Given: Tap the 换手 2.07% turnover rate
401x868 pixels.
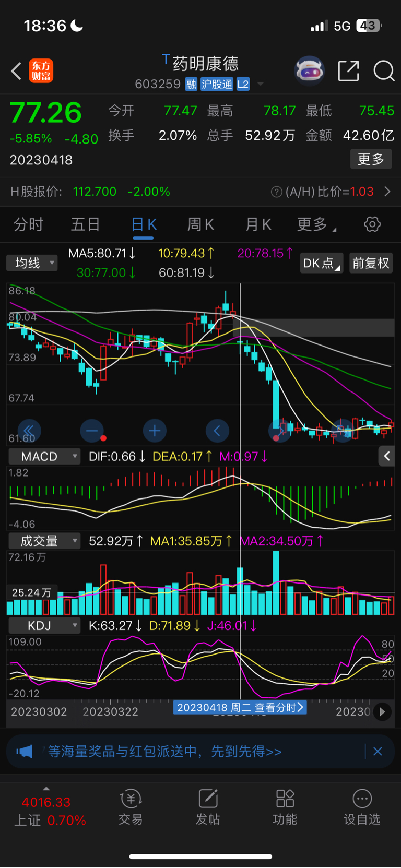Looking at the screenshot, I should point(152,136).
